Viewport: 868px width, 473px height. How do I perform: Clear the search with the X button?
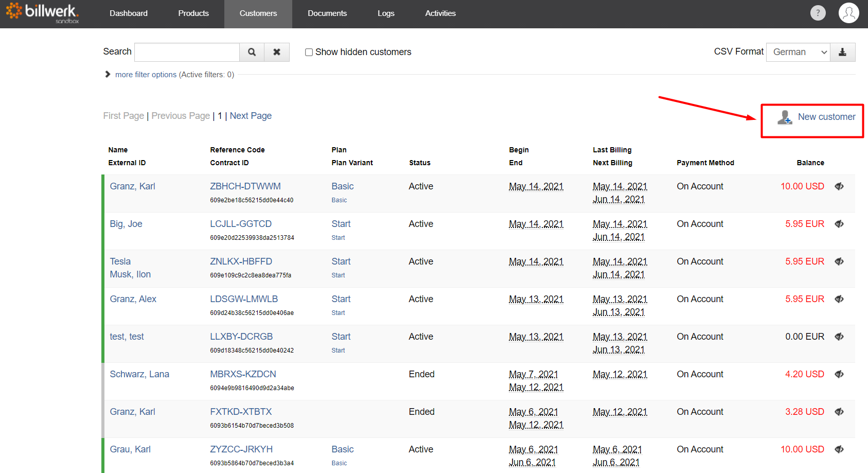coord(277,52)
